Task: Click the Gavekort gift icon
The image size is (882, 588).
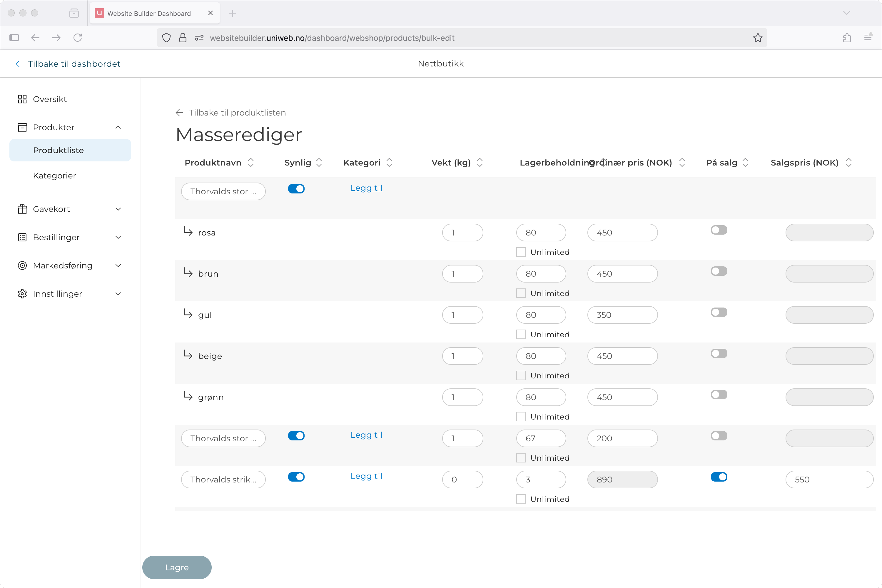Action: (x=22, y=209)
